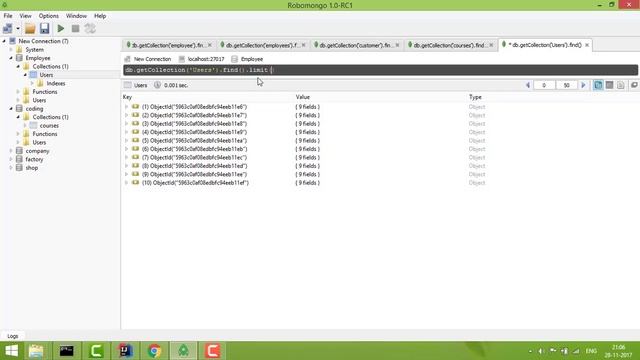Open the File menu
The width and height of the screenshot is (640, 360).
click(x=8, y=16)
